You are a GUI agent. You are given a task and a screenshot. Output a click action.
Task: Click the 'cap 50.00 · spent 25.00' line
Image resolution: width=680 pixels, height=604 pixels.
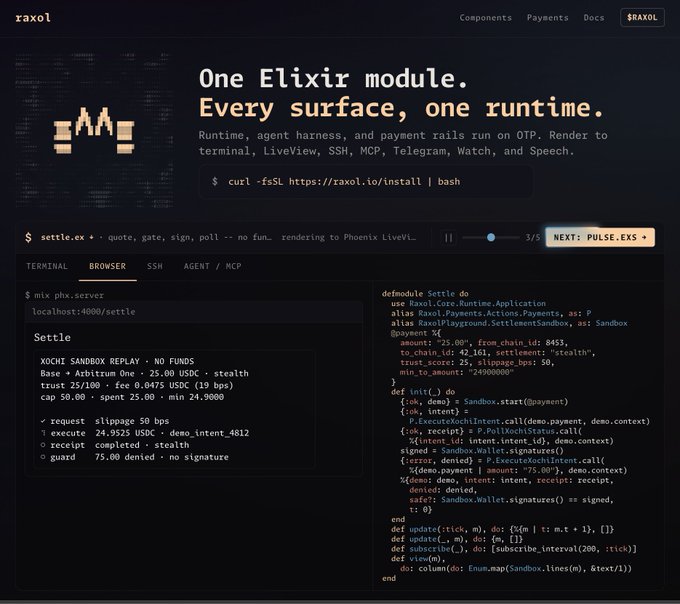pos(132,397)
